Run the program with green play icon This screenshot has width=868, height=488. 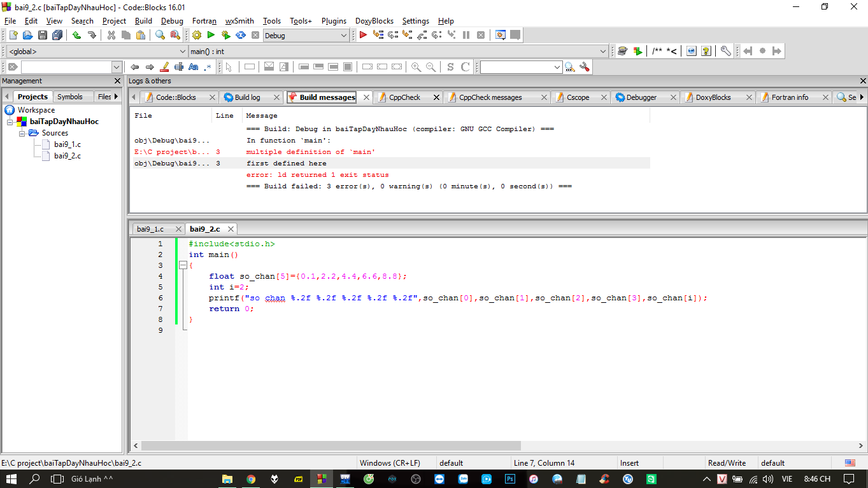tap(211, 36)
